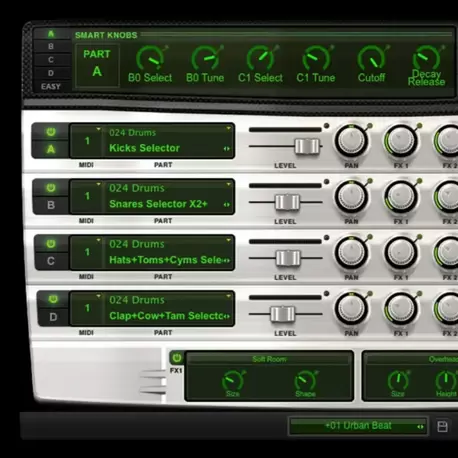Click the +01 Urban Beat preset name
458x458 pixels.
tap(358, 426)
